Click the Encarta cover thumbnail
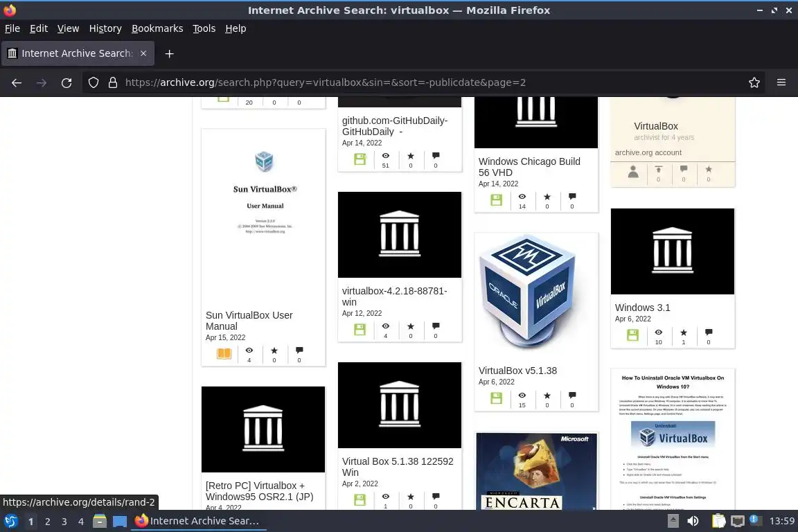 pyautogui.click(x=536, y=471)
